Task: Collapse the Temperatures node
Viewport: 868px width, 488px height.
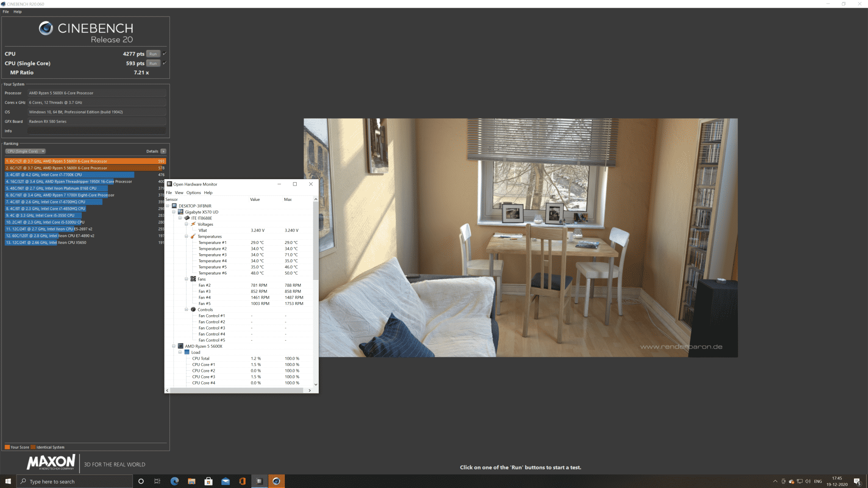Action: tap(186, 236)
